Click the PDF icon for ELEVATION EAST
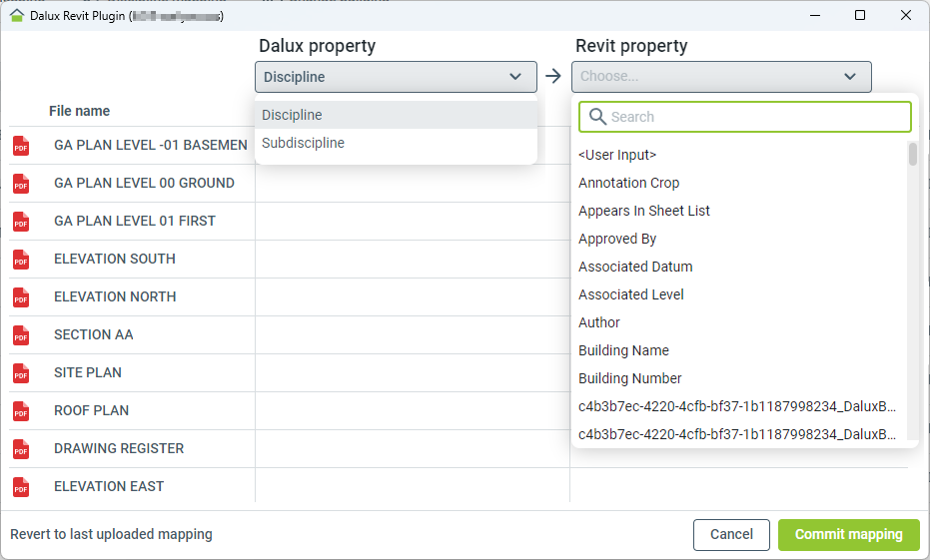This screenshot has height=560, width=930. point(21,487)
